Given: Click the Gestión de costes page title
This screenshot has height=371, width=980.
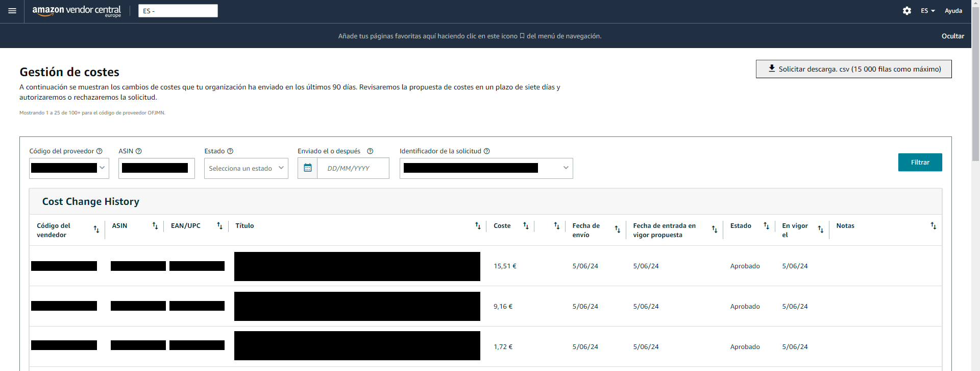Looking at the screenshot, I should [x=69, y=72].
